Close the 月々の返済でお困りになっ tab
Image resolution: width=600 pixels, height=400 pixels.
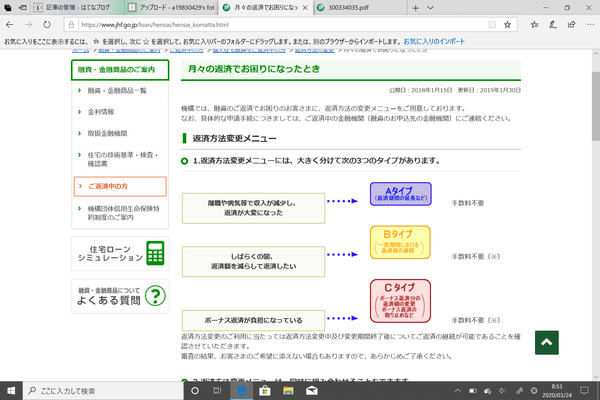305,8
